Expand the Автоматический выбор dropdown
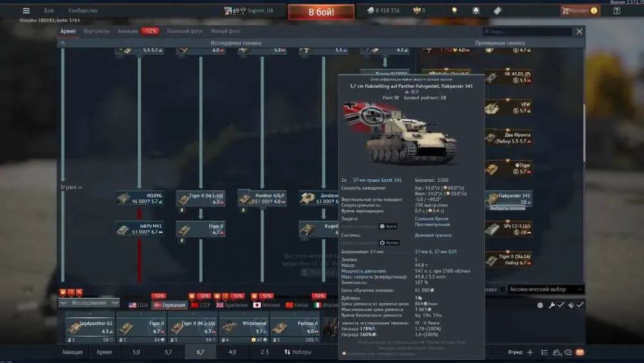The image size is (644, 363). (x=545, y=289)
